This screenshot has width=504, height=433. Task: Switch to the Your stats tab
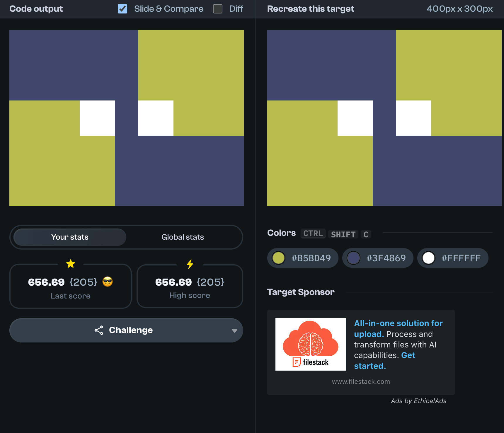(x=70, y=237)
